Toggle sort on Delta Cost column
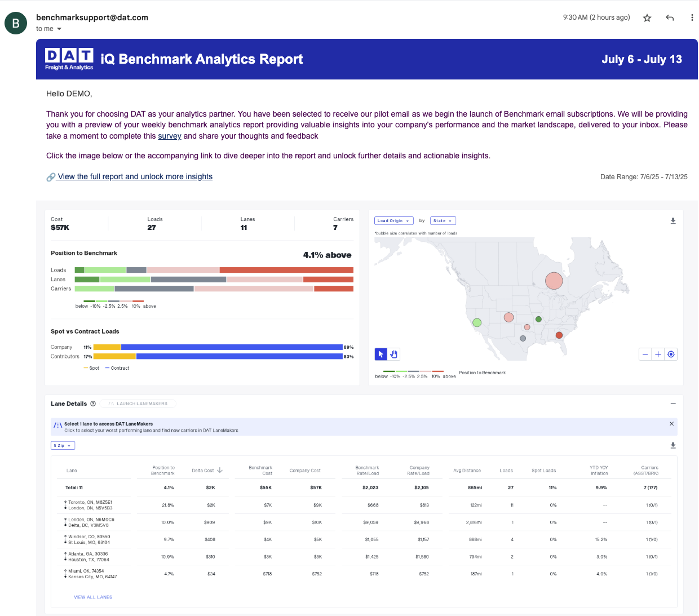The height and width of the screenshot is (616, 699). click(219, 470)
